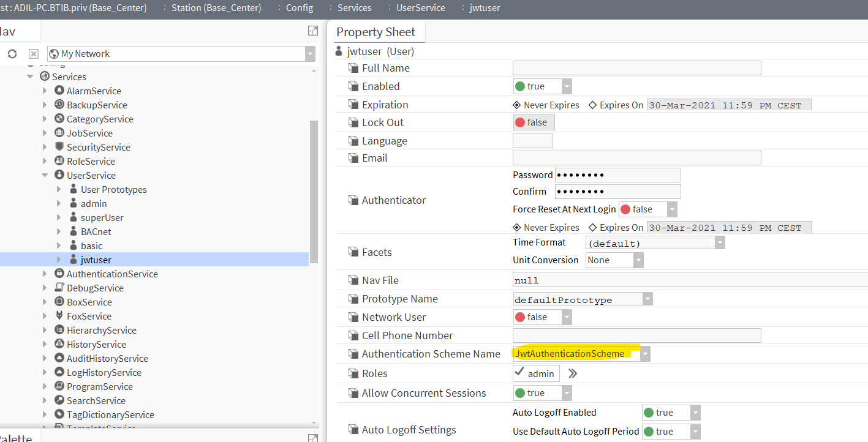868x442 pixels.
Task: Click the AlarmService bell icon
Action: click(59, 91)
